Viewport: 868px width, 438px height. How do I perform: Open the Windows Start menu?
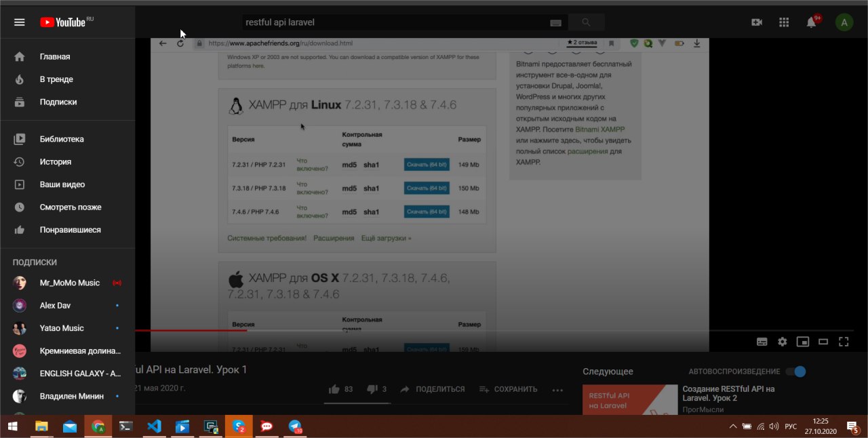pos(13,426)
